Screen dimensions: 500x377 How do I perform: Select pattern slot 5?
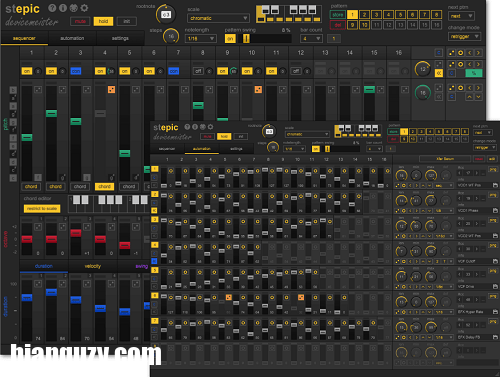400,15
